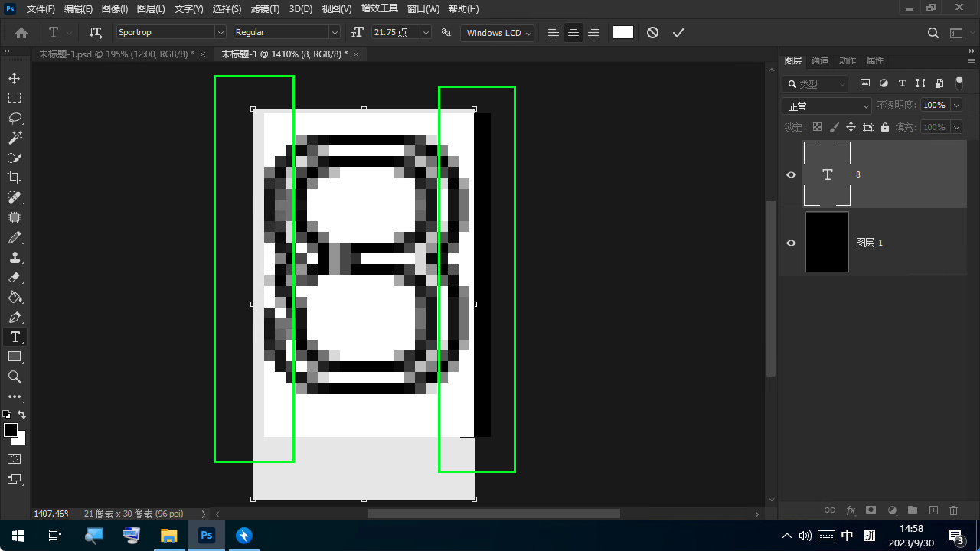This screenshot has height=551, width=980.
Task: Open the 正常 blend mode dropdown
Action: [x=827, y=106]
